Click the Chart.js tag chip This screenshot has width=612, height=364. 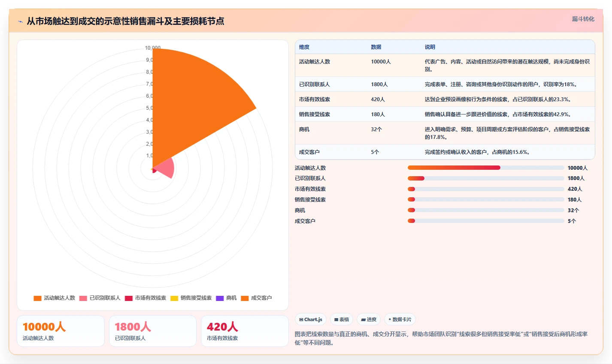point(311,319)
